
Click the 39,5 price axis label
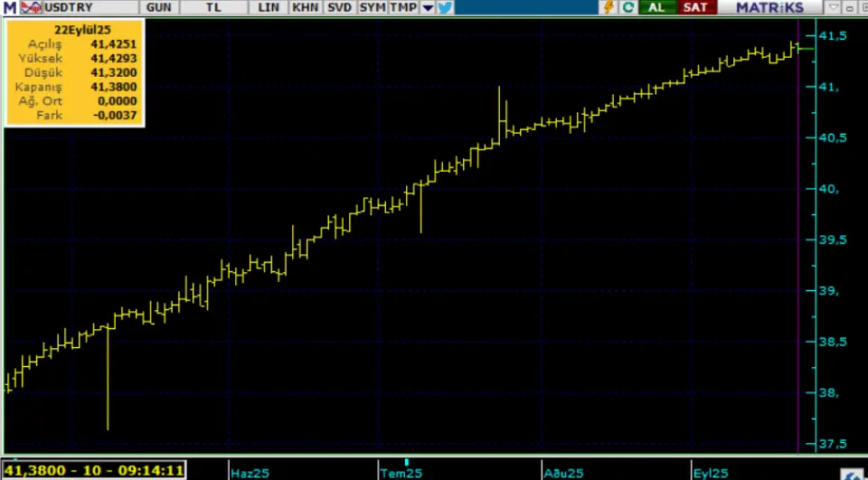[x=833, y=240]
